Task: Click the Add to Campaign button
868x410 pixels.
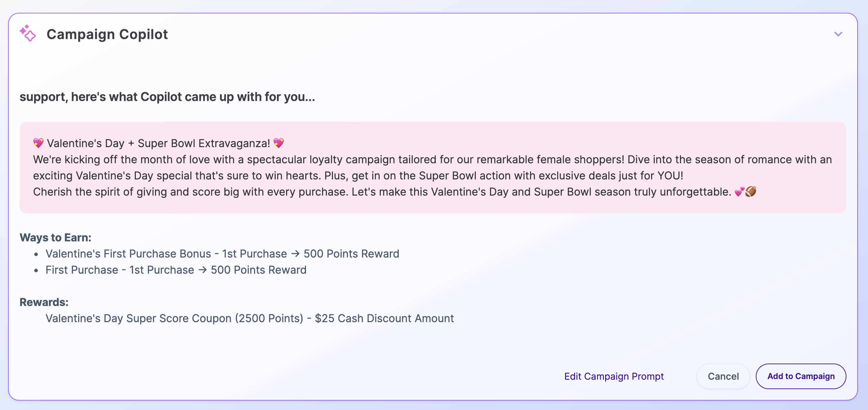Action: 801,376
